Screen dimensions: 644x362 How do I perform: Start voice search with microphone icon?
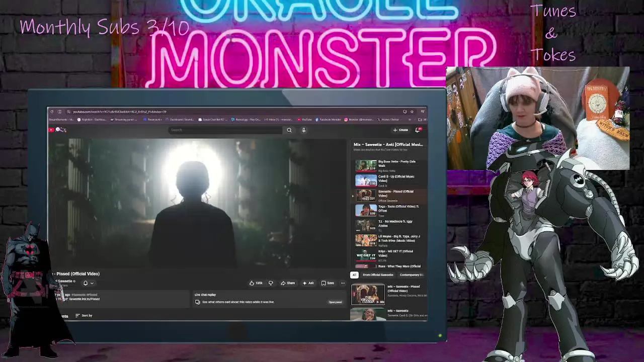point(304,130)
